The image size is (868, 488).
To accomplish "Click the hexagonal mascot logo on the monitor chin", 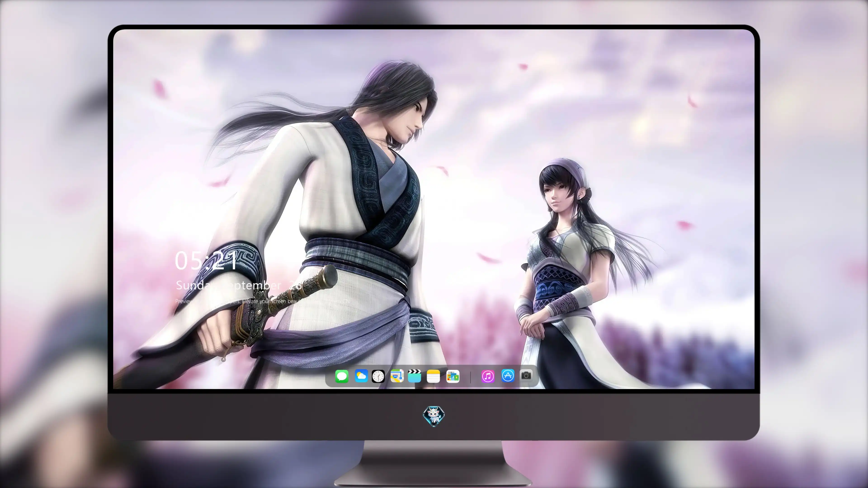I will tap(434, 416).
